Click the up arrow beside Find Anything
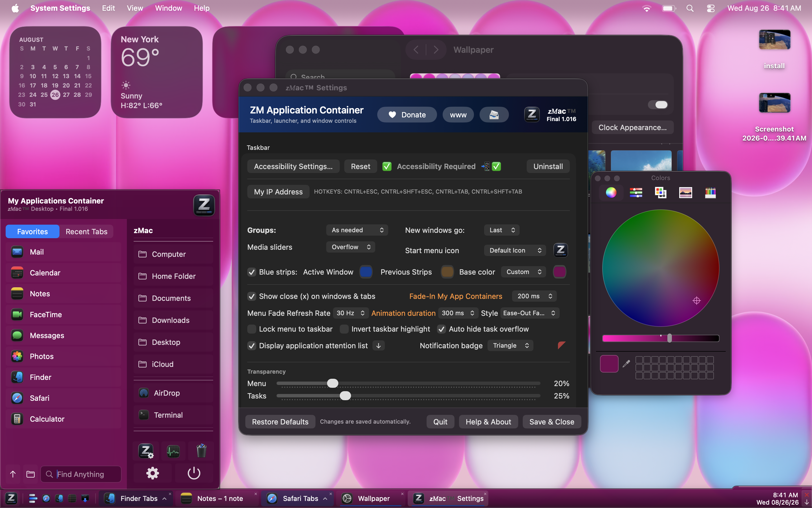The image size is (812, 508). coord(13,474)
